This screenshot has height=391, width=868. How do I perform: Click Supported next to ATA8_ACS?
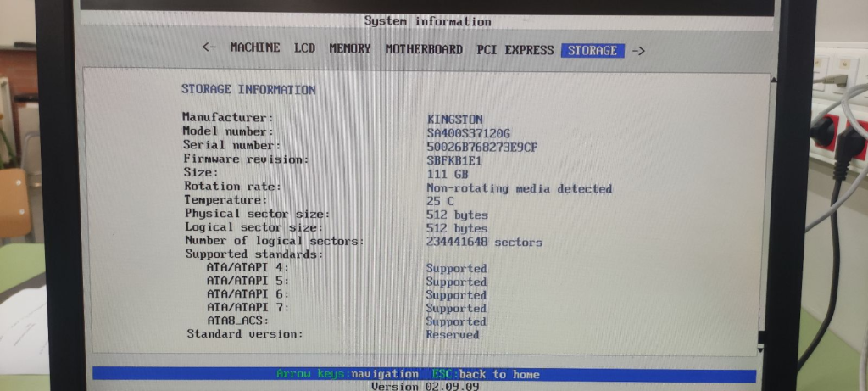click(456, 321)
